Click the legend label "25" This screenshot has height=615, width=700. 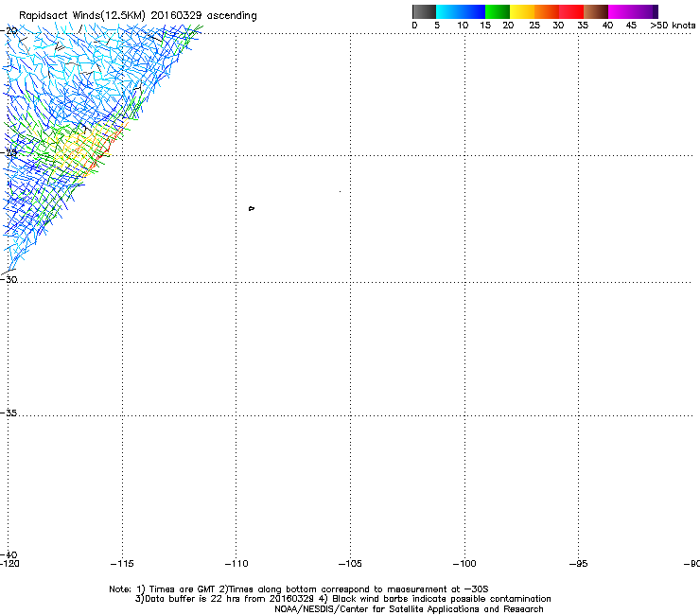[534, 26]
